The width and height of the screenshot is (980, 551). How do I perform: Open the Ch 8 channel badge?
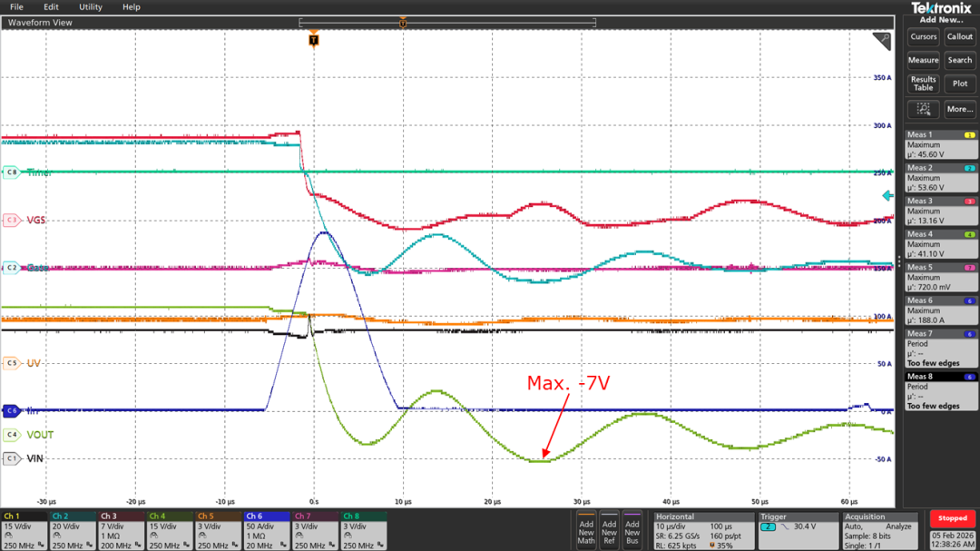(x=364, y=530)
